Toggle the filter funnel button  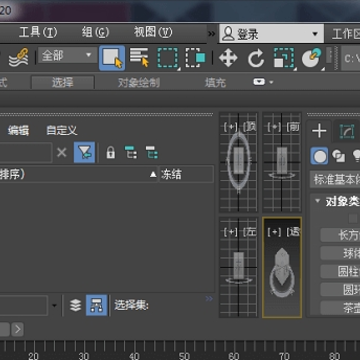(x=84, y=153)
